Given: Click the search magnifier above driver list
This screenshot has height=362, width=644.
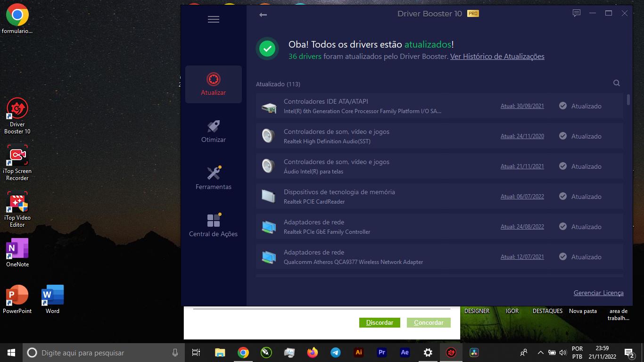Looking at the screenshot, I should [616, 83].
